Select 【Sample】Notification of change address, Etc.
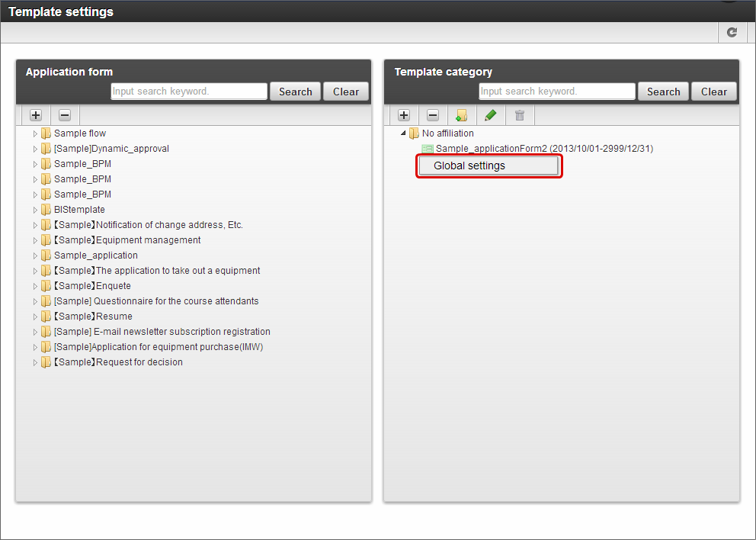Screen dimensions: 756x540 149,225
